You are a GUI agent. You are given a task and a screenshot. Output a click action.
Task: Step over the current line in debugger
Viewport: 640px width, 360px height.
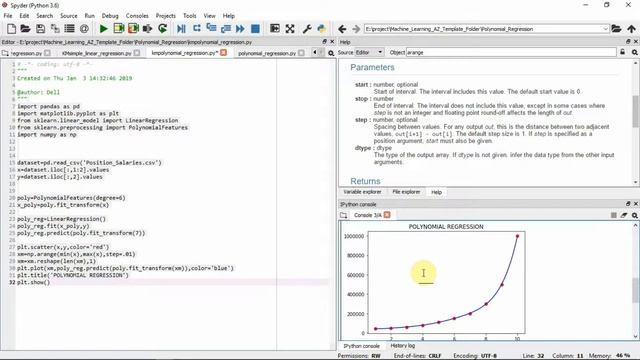pos(196,29)
